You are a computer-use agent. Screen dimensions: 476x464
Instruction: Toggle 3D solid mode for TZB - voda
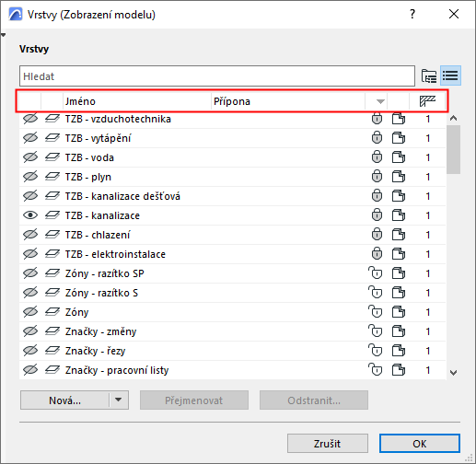[399, 157]
